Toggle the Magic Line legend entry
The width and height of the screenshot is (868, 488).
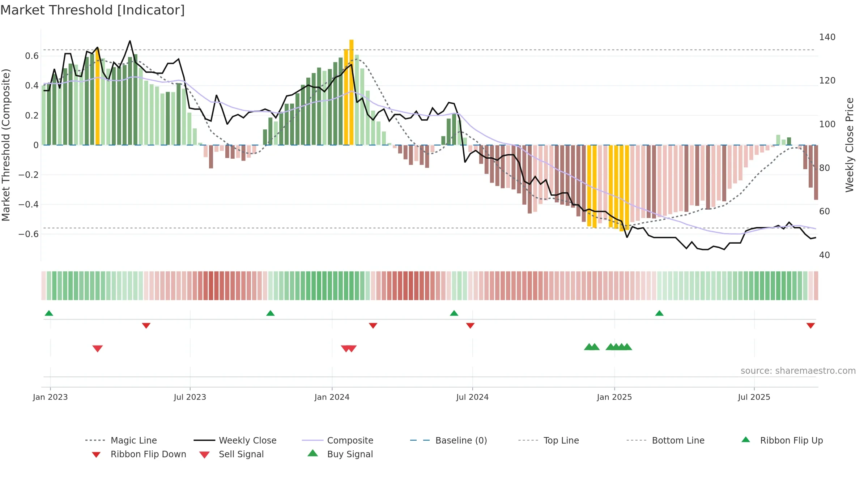pos(121,440)
